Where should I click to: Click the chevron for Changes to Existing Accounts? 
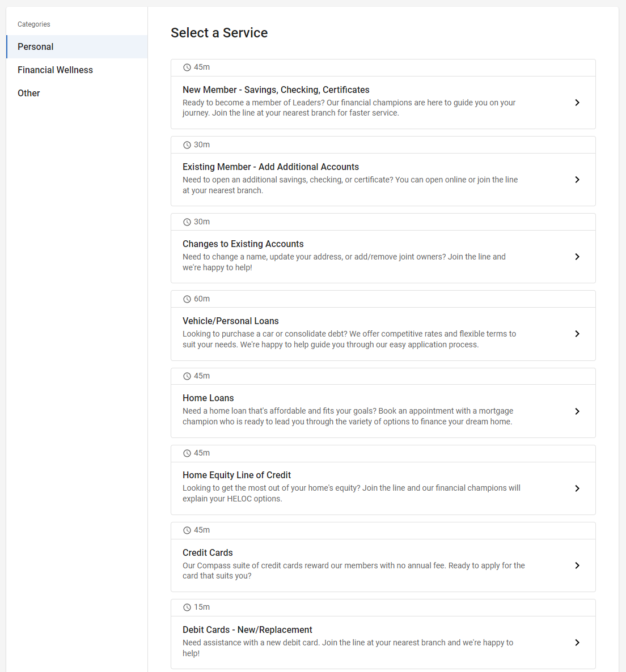click(577, 257)
